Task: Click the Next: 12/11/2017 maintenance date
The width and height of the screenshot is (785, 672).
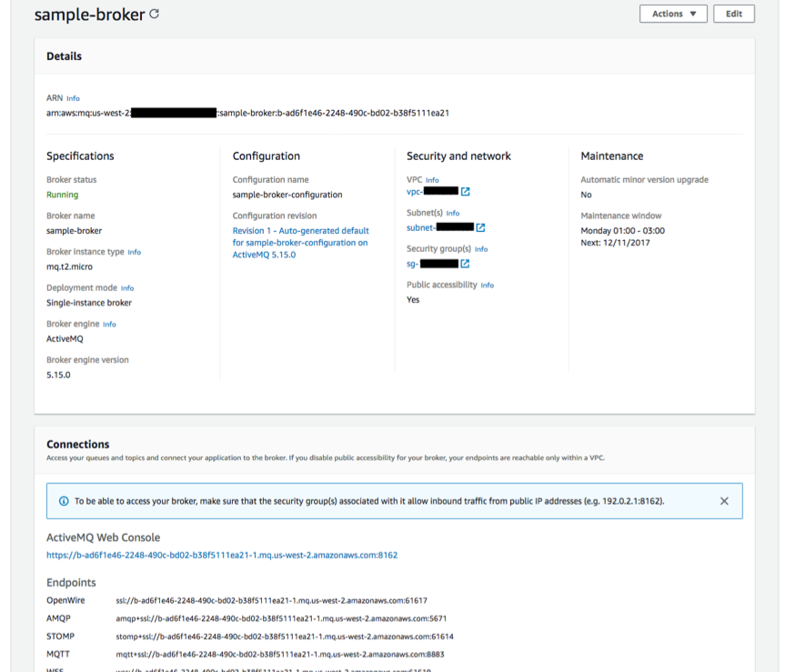Action: (615, 243)
